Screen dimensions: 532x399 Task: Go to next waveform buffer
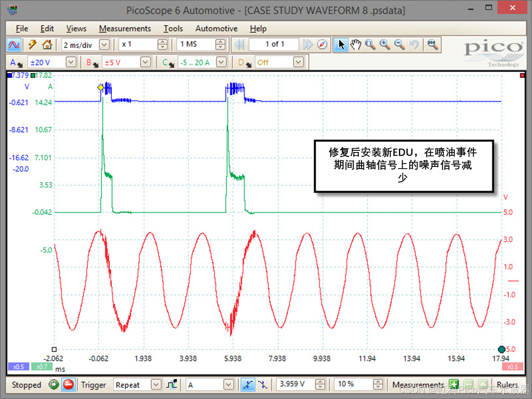click(x=308, y=44)
